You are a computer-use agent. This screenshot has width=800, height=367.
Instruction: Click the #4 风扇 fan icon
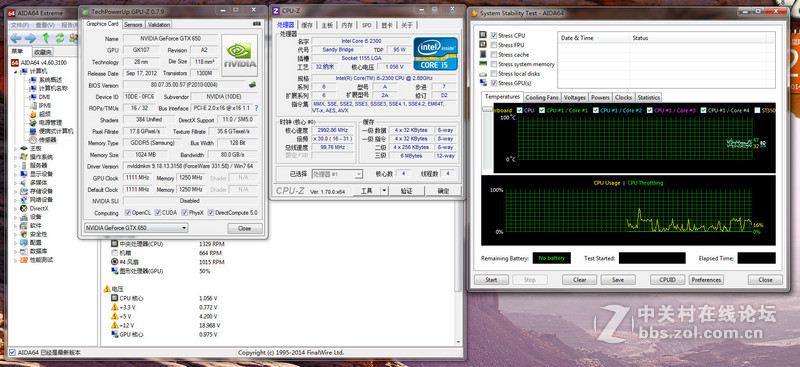(115, 262)
